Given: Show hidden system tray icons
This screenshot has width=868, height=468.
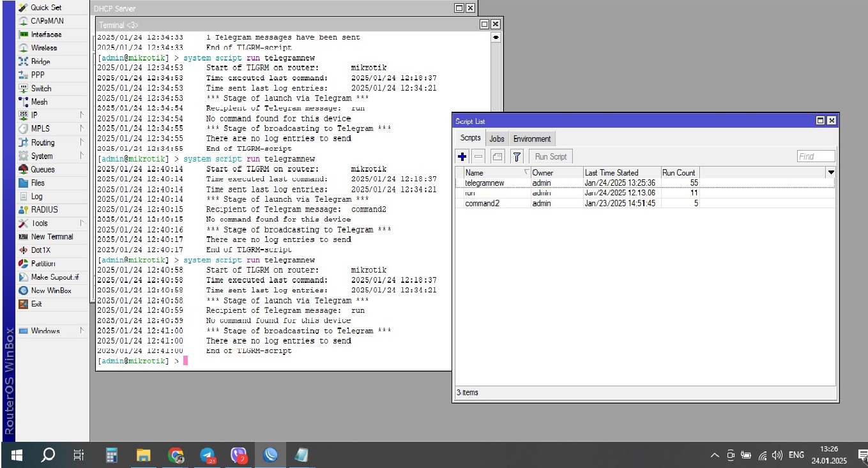Looking at the screenshot, I should 715,455.
